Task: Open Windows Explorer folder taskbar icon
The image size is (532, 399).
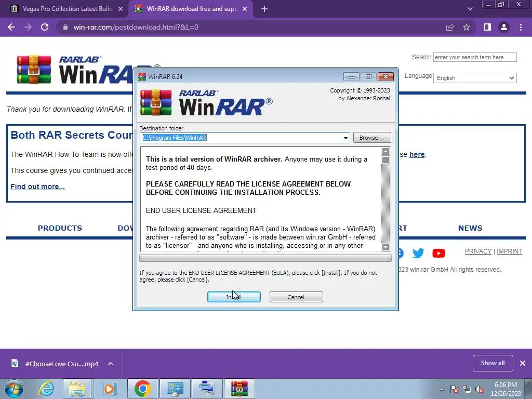Action: [77, 389]
